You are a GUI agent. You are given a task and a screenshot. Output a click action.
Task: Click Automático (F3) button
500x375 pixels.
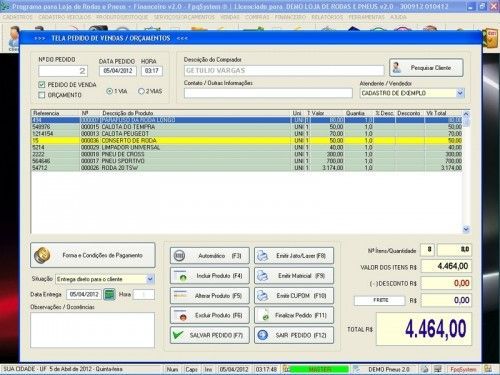pyautogui.click(x=210, y=256)
